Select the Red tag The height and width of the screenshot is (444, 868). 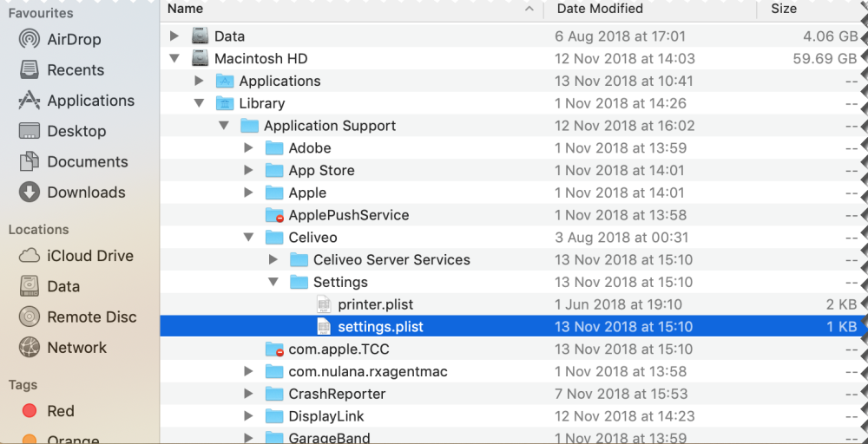pyautogui.click(x=60, y=411)
